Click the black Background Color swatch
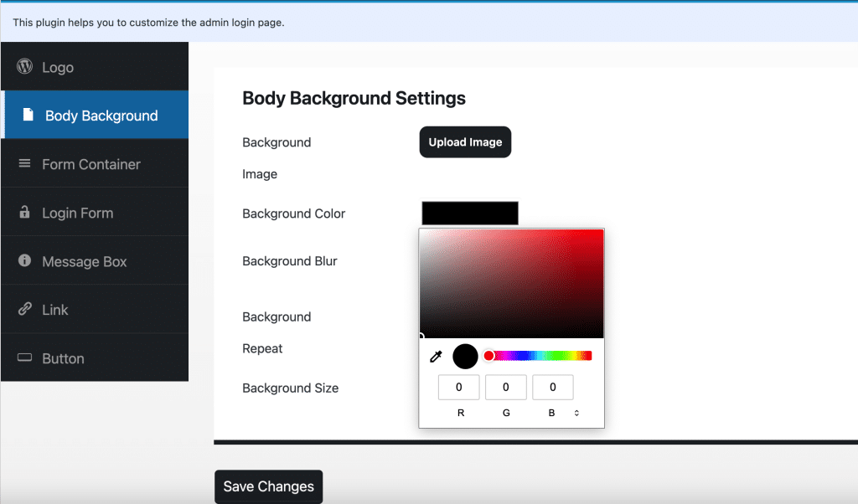Viewport: 858px width, 504px height. click(470, 213)
